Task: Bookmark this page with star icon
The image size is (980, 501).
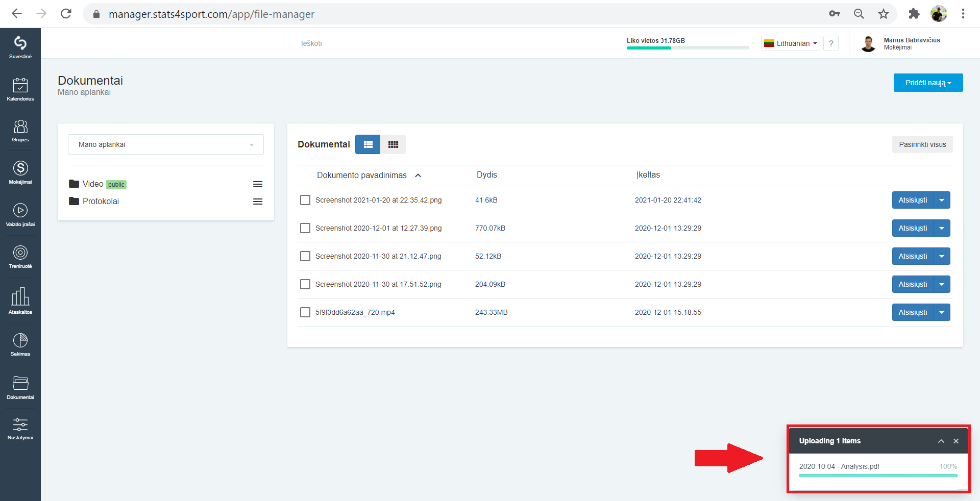Action: (x=884, y=14)
